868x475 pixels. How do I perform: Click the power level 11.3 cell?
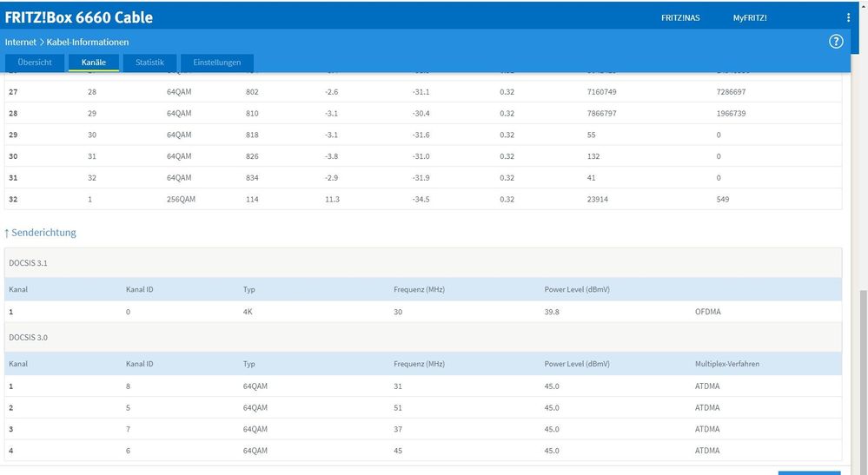click(x=332, y=199)
